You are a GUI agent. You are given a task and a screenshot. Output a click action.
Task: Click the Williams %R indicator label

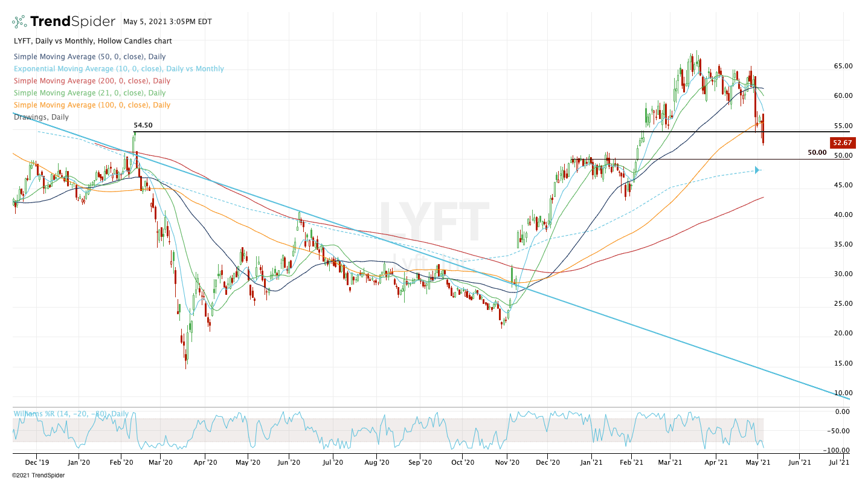click(x=71, y=414)
